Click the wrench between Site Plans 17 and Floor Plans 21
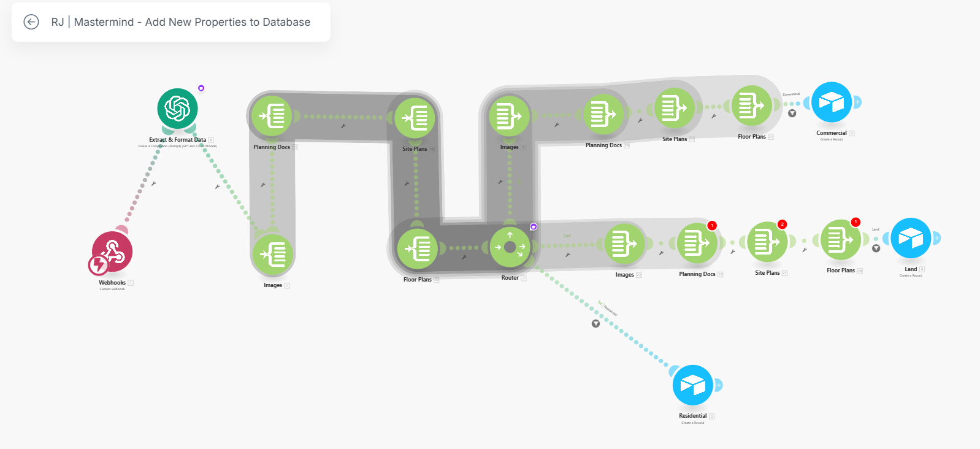 (x=713, y=117)
